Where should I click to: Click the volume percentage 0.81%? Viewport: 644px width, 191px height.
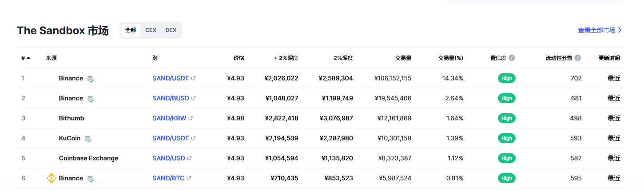[x=454, y=178]
